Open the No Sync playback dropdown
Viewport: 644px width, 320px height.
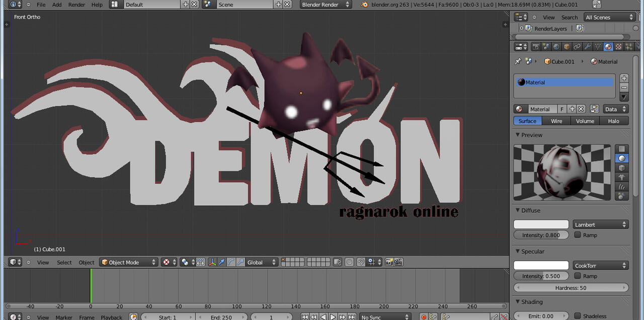coord(385,316)
